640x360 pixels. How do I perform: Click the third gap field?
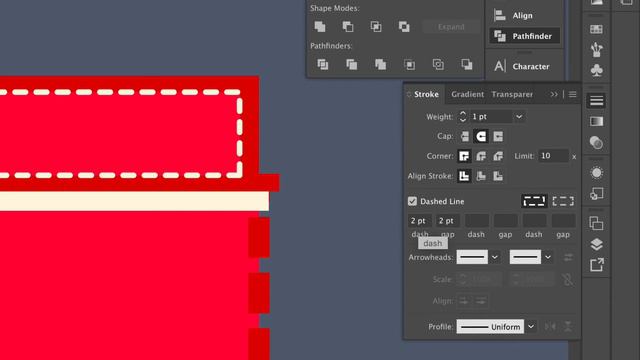563,221
